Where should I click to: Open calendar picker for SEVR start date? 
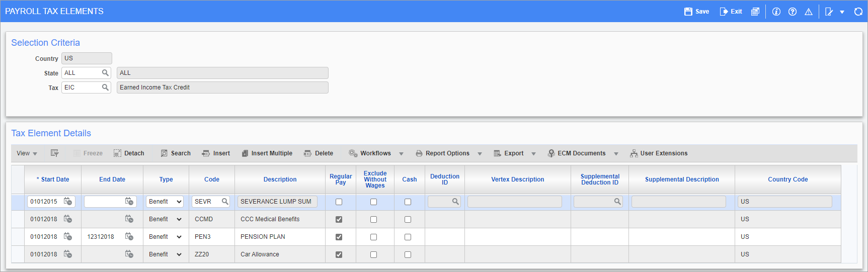pyautogui.click(x=68, y=202)
